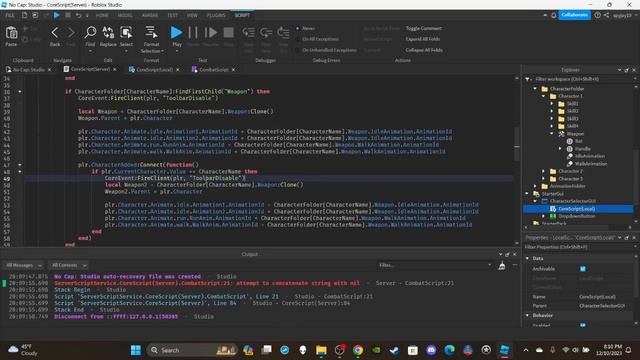The image size is (640, 360).
Task: Click the Select tool icon
Action: [x=126, y=33]
